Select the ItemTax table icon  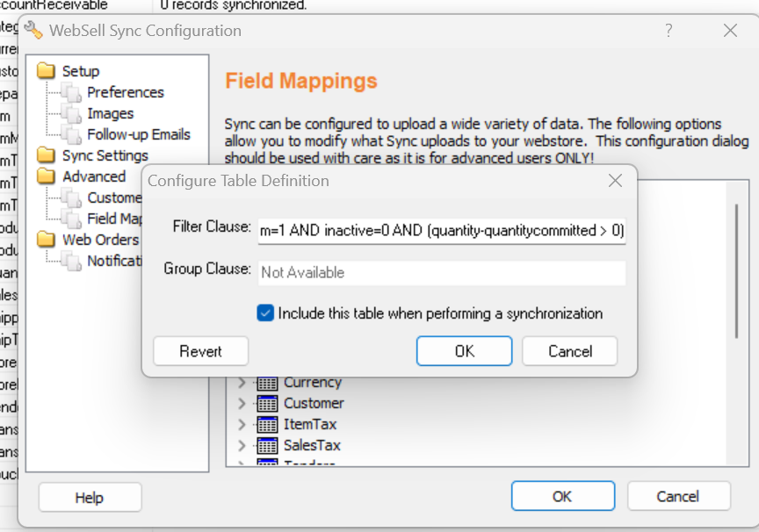(267, 425)
